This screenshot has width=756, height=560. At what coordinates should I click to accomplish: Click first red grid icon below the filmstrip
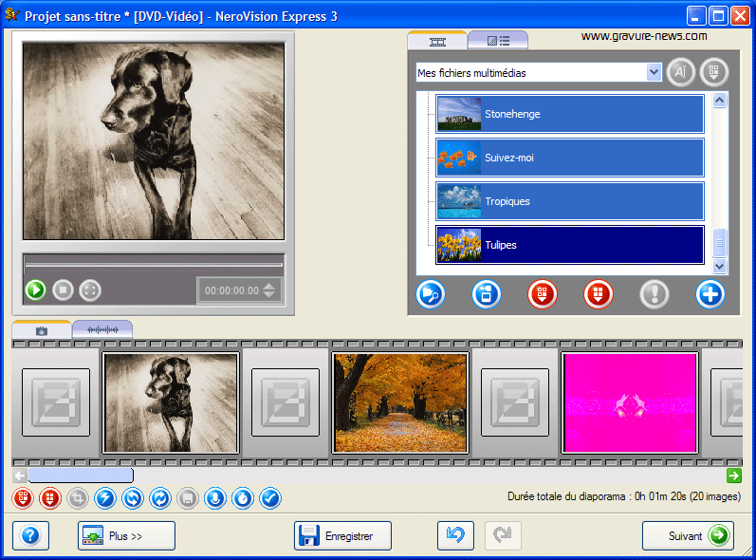(23, 498)
